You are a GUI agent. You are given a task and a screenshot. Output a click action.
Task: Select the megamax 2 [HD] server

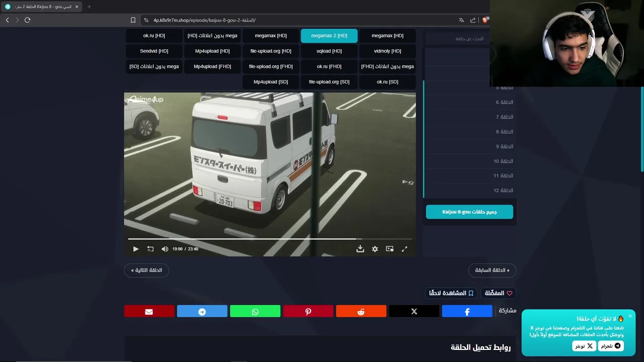329,36
